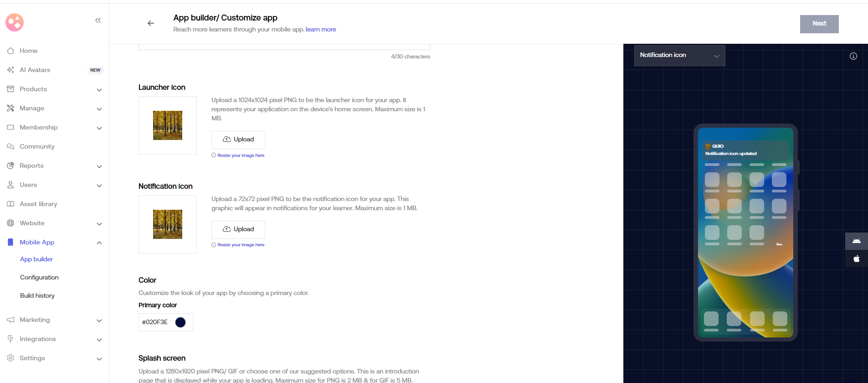The height and width of the screenshot is (383, 868).
Task: Expand the Settings section
Action: coord(99,358)
